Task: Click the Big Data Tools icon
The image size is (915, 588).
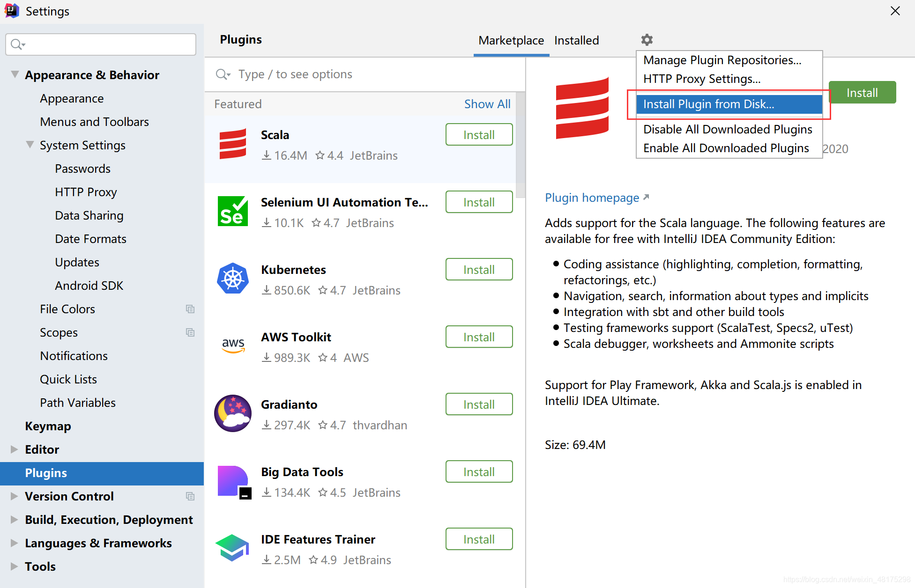Action: click(x=234, y=482)
